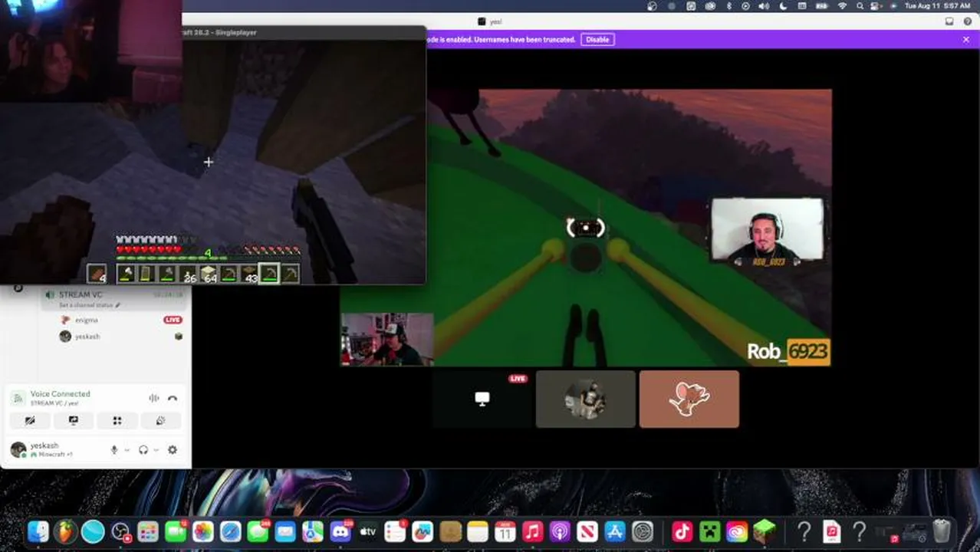980x552 pixels.
Task: Click the small webcam feed below the stream
Action: tap(387, 339)
